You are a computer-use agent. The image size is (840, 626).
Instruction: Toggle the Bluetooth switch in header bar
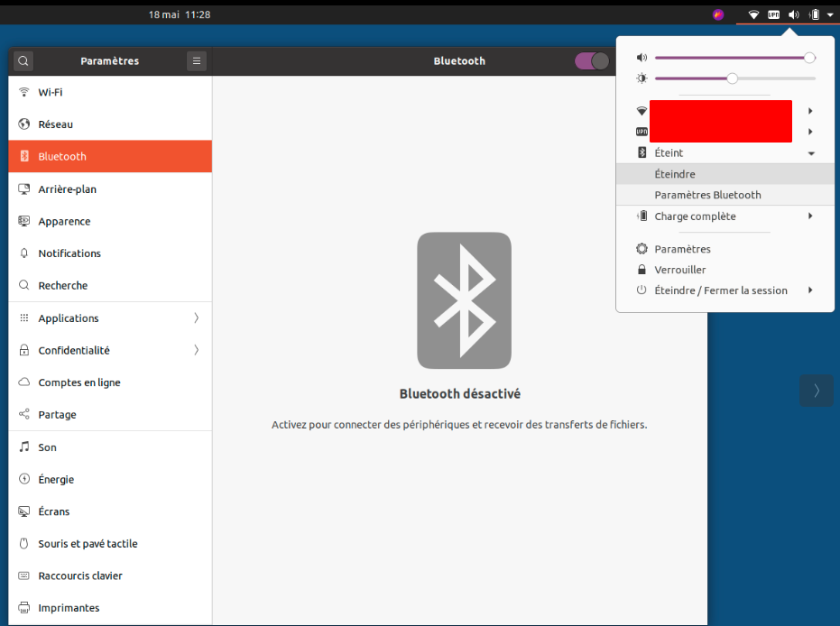click(x=592, y=61)
